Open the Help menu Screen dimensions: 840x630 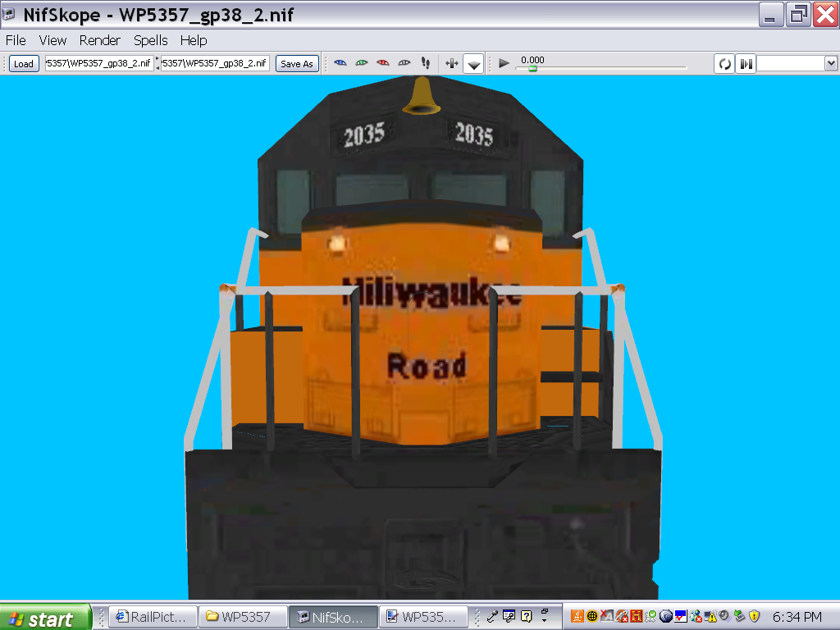click(194, 40)
